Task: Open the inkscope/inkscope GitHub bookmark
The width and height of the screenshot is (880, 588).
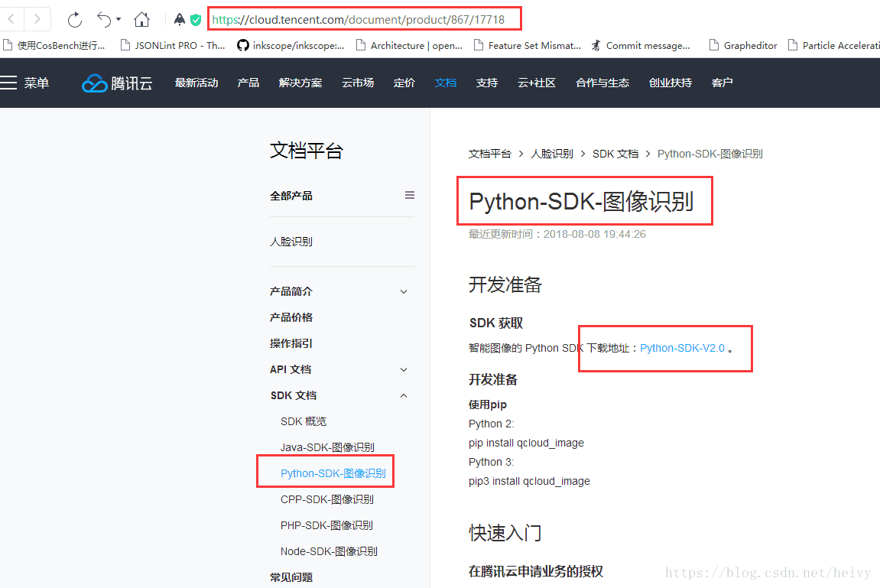Action: click(x=291, y=45)
